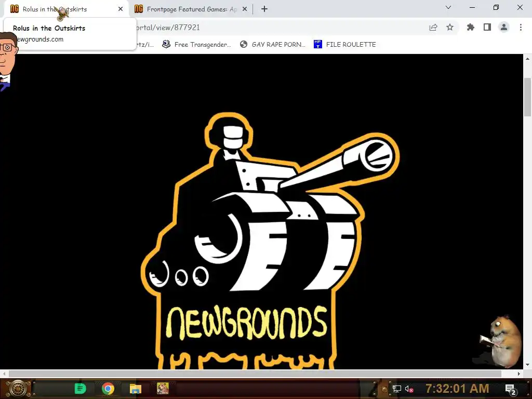532x399 pixels.
Task: Open the hamster Box app in taskbar
Action: [163, 389]
